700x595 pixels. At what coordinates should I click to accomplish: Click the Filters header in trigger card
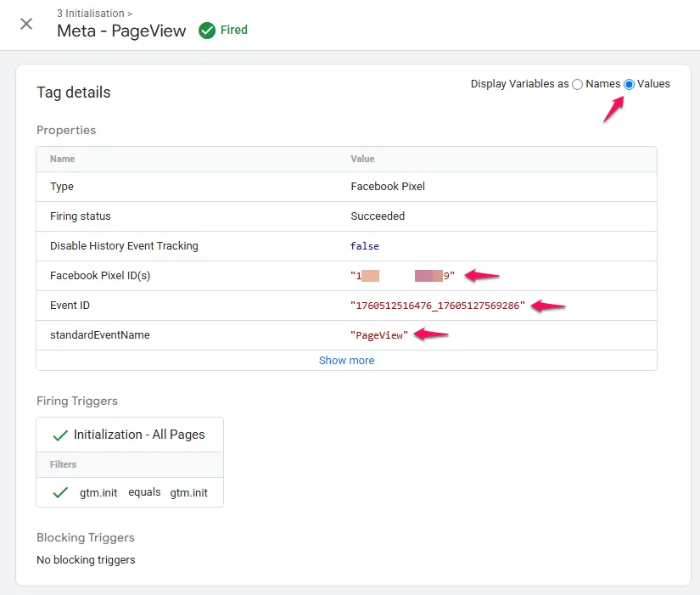63,464
